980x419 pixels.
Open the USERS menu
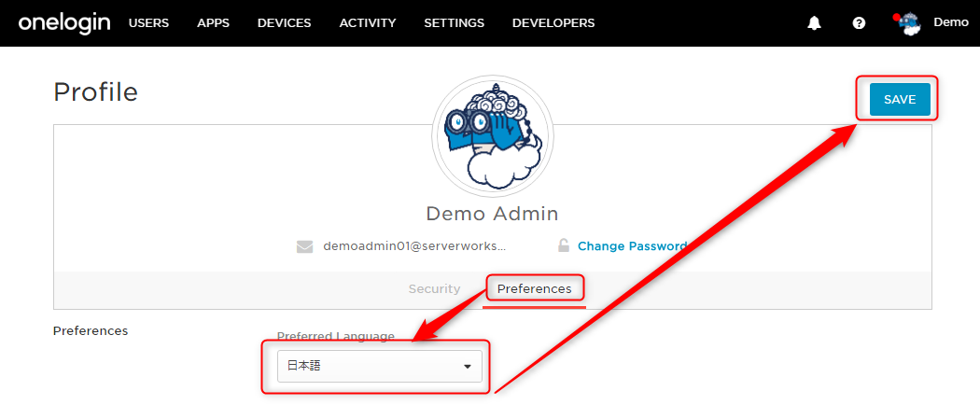point(148,23)
